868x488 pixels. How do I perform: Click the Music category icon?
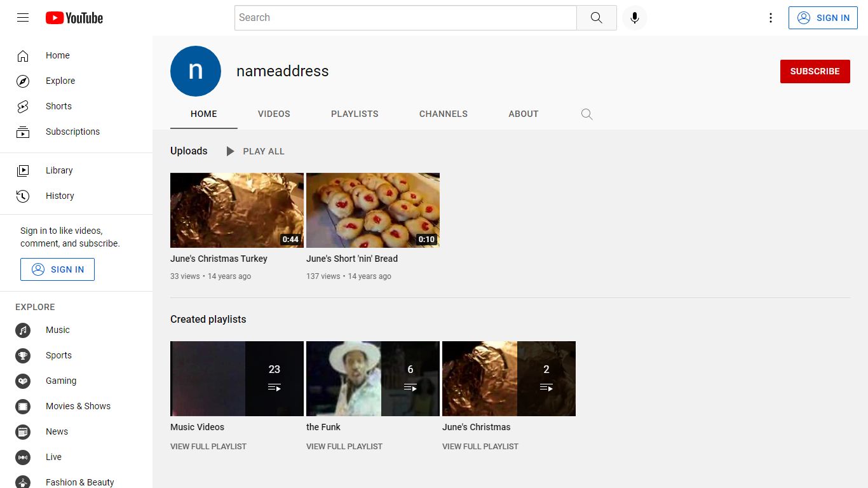[x=23, y=330]
